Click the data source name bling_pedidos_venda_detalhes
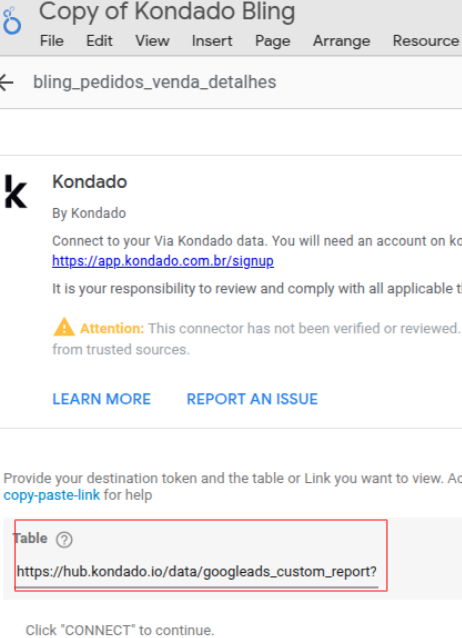Screen dimensions: 462x638 [155, 82]
